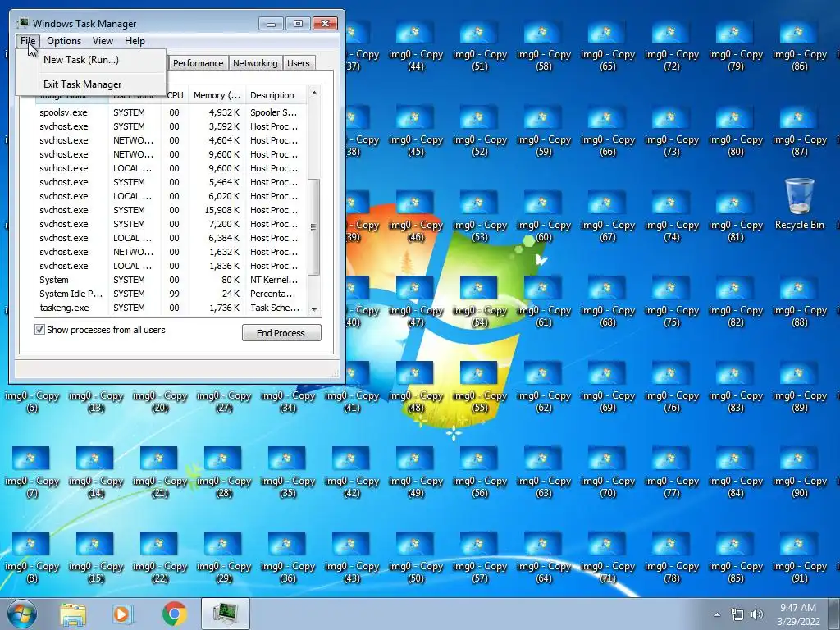Select svchost.exe using 15,908 K memory
Screen dimensions: 840x630
(x=171, y=210)
